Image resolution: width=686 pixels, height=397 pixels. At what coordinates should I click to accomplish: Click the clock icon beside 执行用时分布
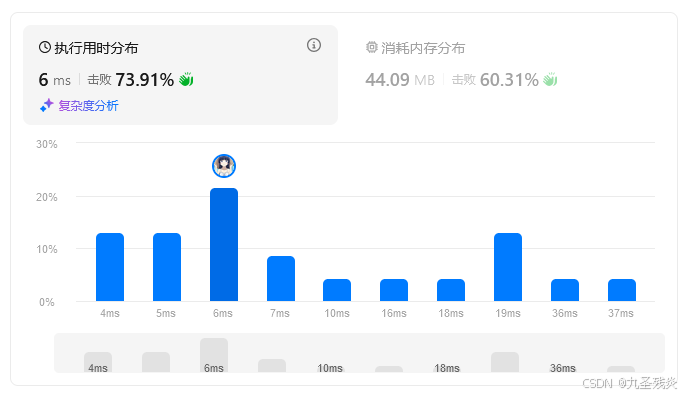click(45, 47)
